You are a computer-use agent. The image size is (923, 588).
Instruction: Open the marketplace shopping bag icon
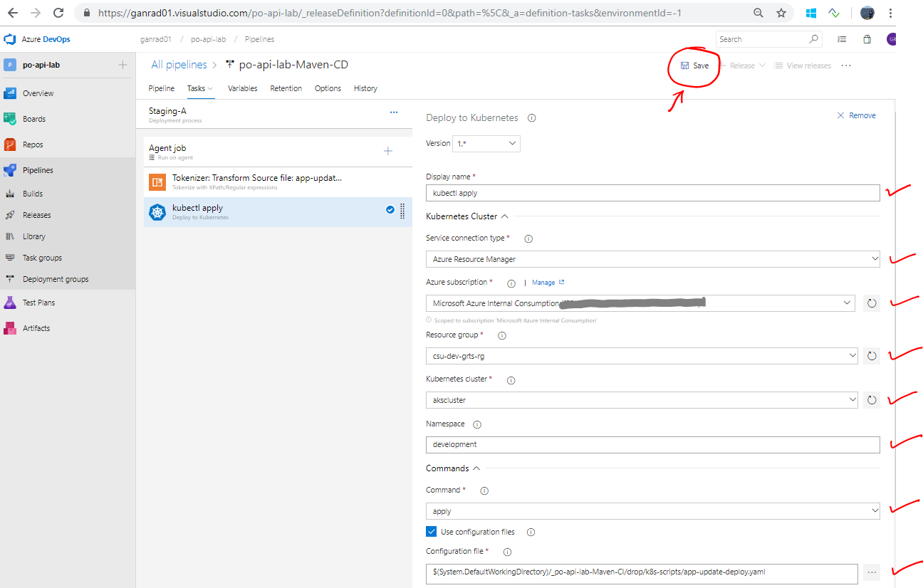[x=867, y=39]
